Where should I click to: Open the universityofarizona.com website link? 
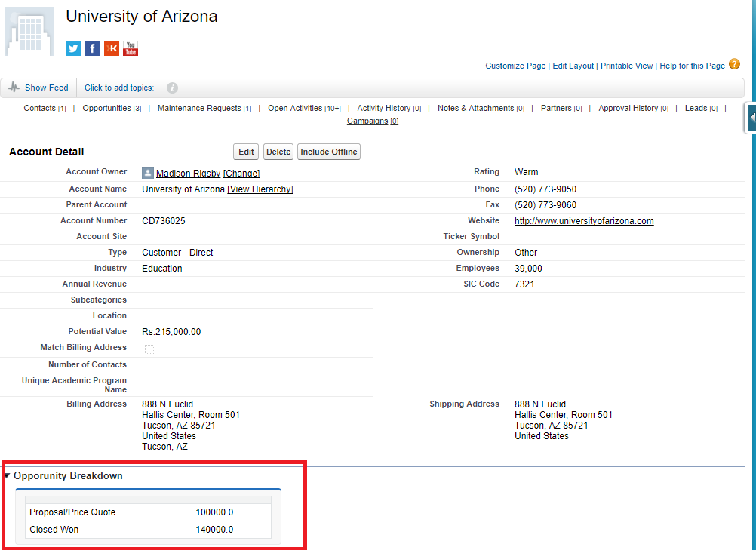pos(584,221)
